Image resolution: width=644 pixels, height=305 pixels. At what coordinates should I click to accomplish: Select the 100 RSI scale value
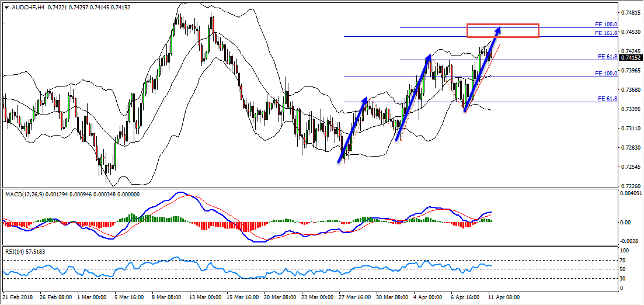pyautogui.click(x=625, y=251)
